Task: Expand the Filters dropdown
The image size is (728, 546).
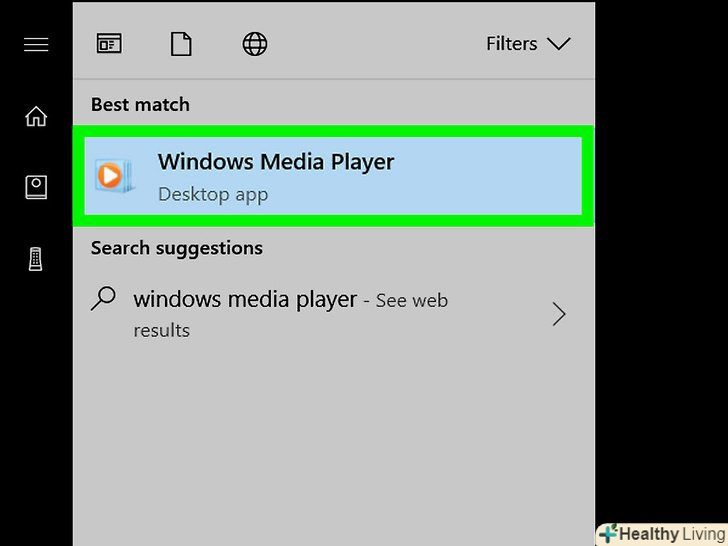Action: point(528,44)
